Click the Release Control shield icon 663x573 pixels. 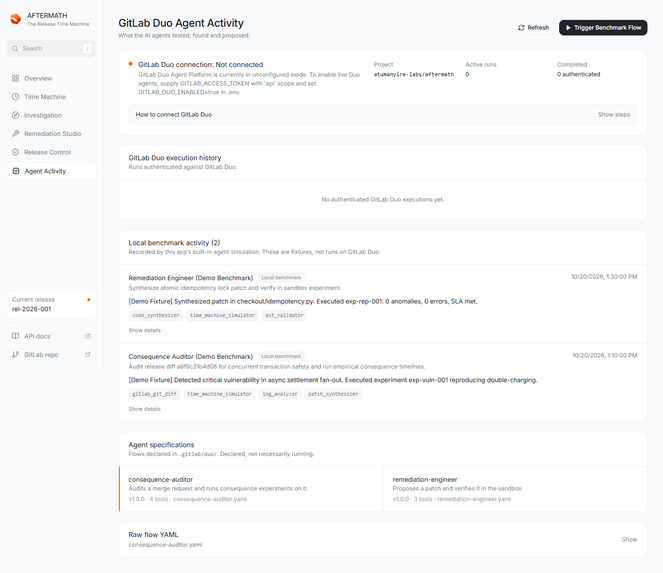coord(16,152)
